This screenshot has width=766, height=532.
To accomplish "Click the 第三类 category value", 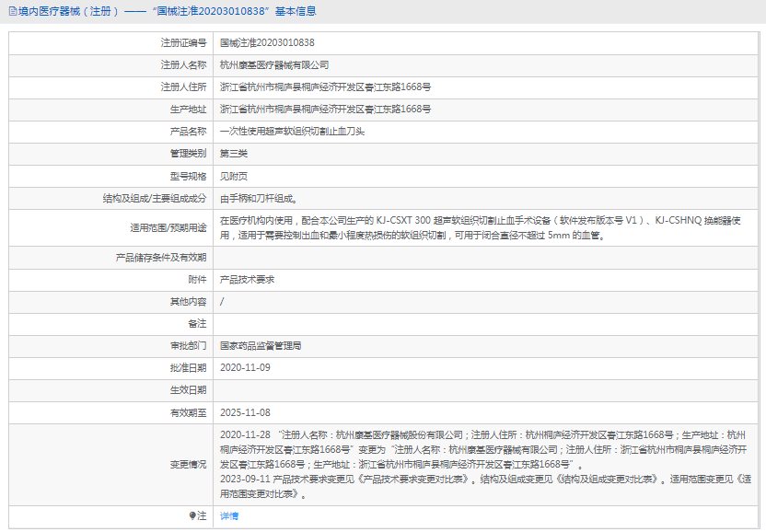I will click(x=234, y=154).
